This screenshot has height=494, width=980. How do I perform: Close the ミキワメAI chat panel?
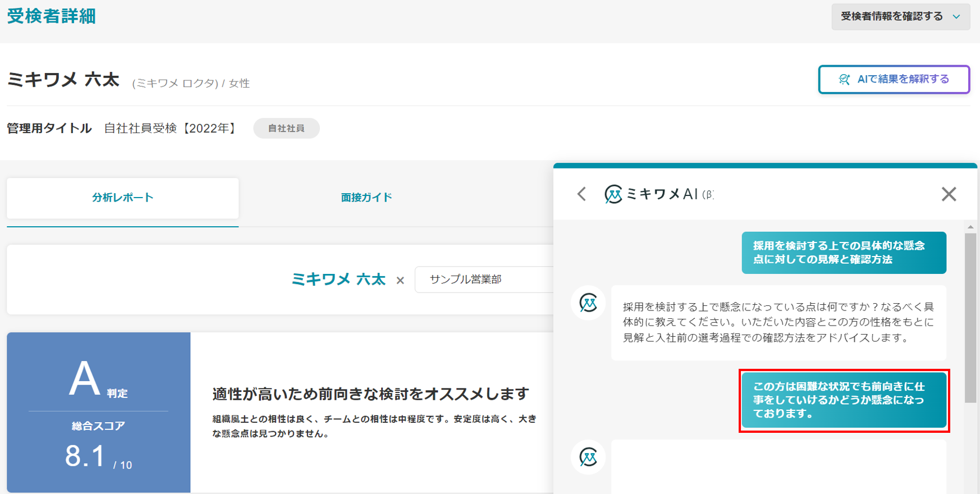coord(949,194)
